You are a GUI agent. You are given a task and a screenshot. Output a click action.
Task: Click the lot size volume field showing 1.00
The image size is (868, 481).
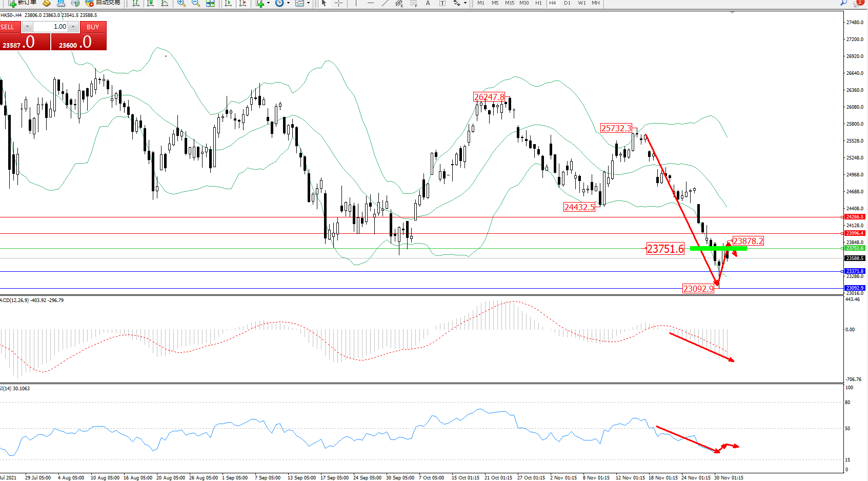pos(51,27)
